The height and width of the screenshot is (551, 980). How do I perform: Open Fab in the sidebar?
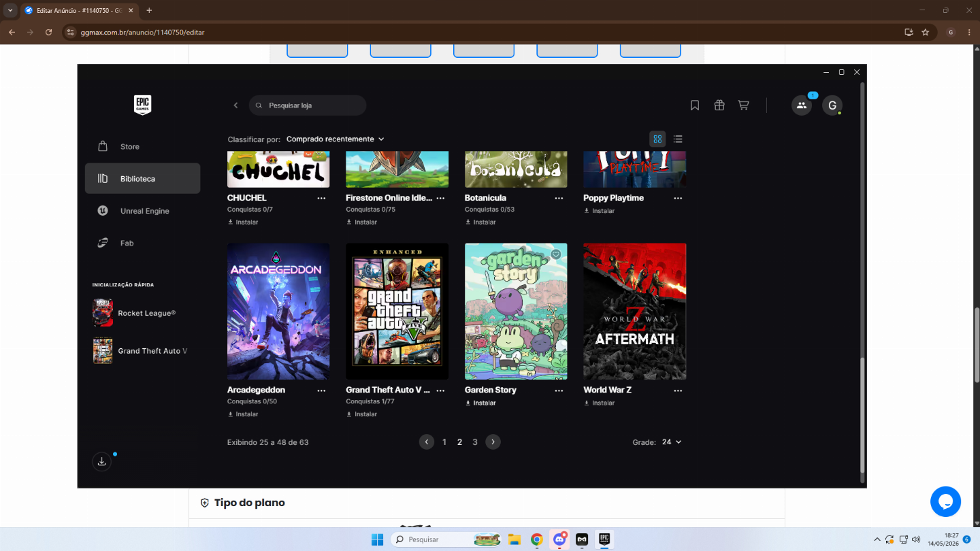pyautogui.click(x=142, y=243)
